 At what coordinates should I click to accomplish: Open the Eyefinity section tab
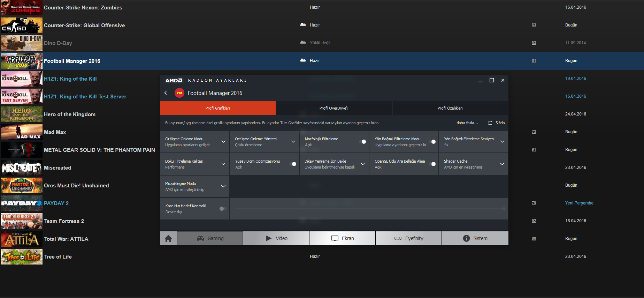pyautogui.click(x=409, y=238)
